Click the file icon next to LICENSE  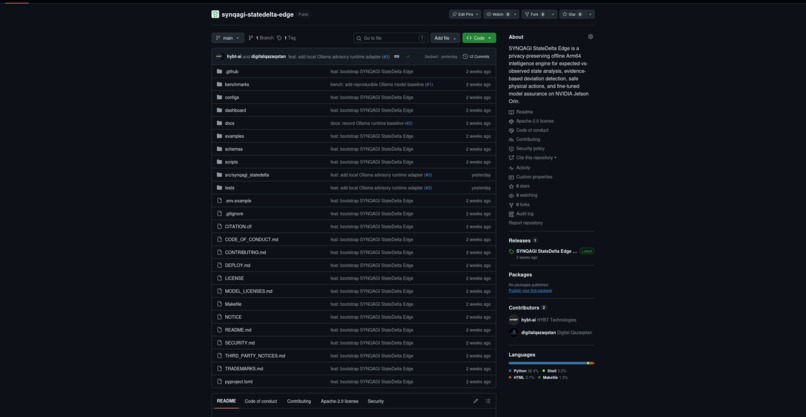coord(219,278)
